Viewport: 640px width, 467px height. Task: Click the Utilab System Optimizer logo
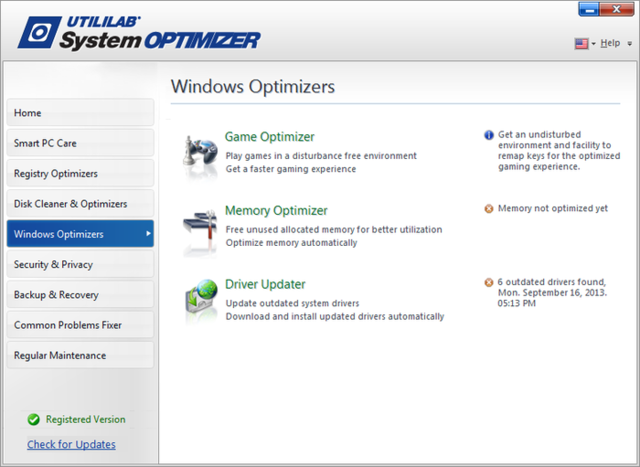pos(139,33)
